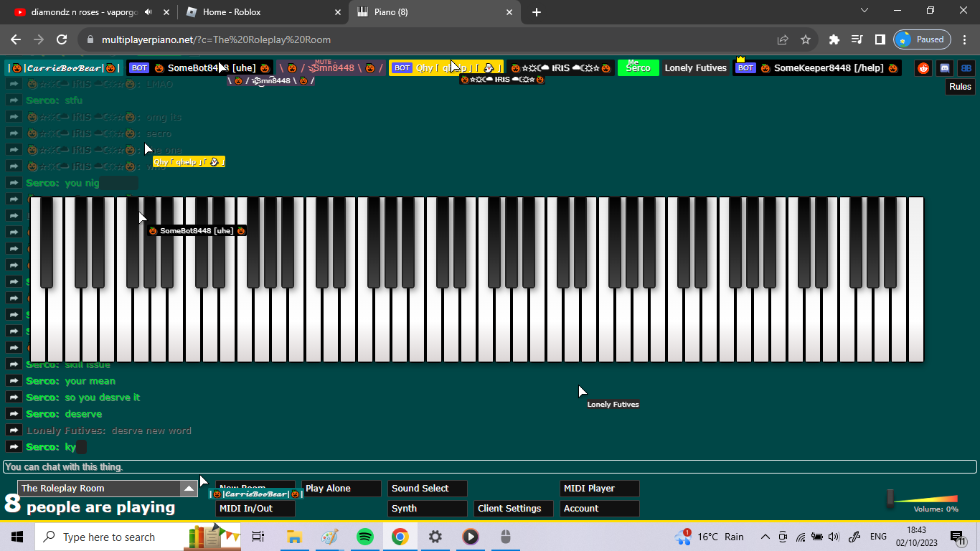The height and width of the screenshot is (551, 980).
Task: Click ENG language indicator
Action: coord(878,537)
